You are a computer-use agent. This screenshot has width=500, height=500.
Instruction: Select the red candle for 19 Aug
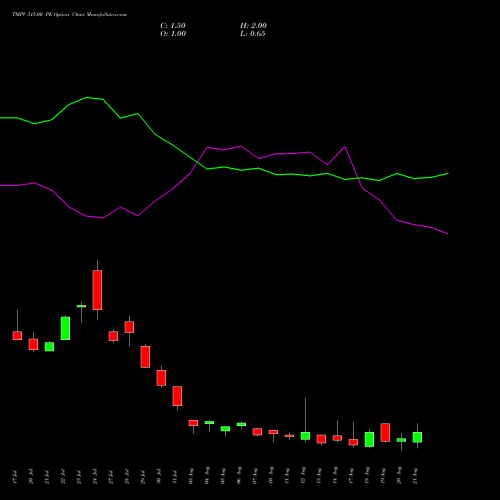pos(385,432)
